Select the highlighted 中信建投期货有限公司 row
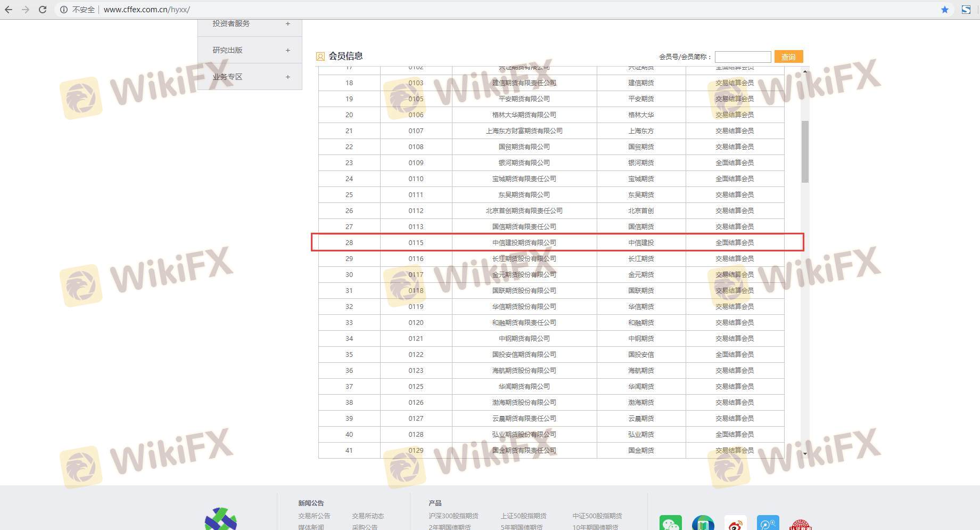This screenshot has height=530, width=980. 524,242
